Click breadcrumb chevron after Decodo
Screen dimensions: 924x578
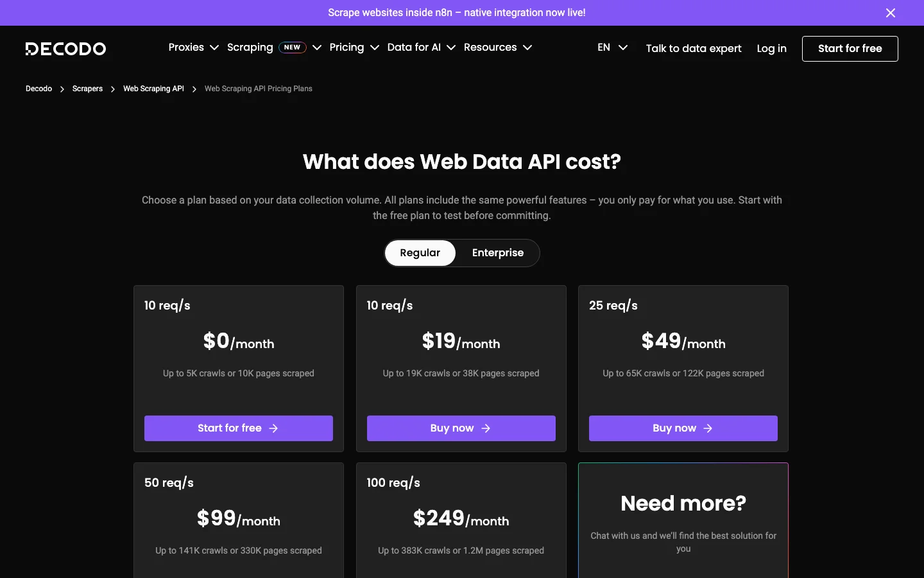coord(62,89)
